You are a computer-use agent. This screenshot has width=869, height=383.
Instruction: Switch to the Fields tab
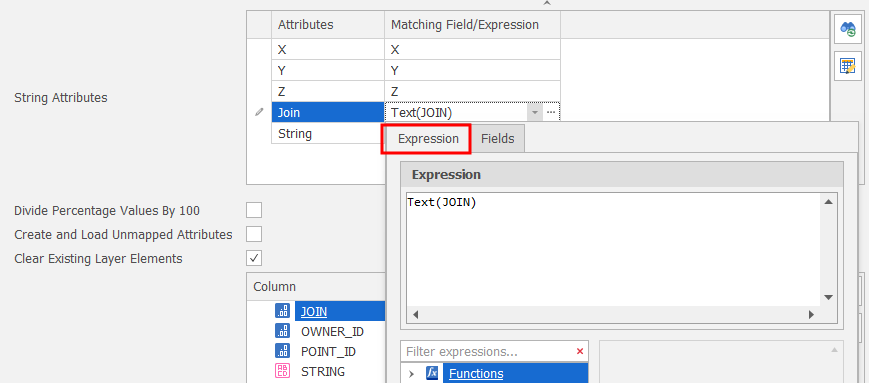click(x=497, y=139)
